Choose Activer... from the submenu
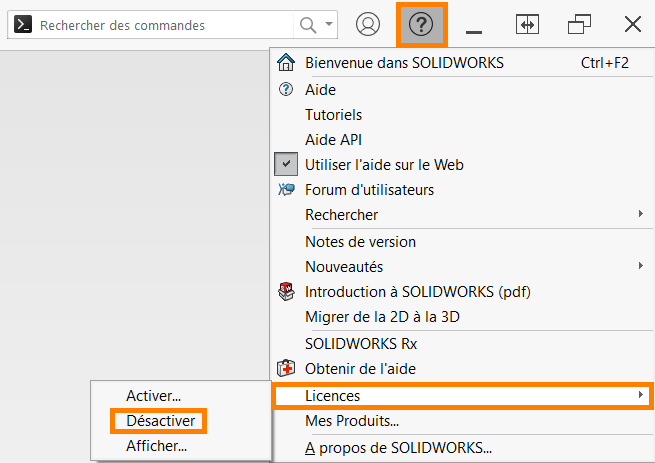Screen dimensions: 655x463 click(x=154, y=396)
